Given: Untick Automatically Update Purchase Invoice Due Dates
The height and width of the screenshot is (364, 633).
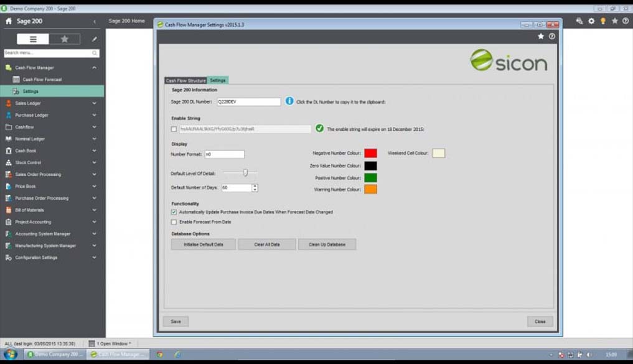Looking at the screenshot, I should [x=174, y=212].
